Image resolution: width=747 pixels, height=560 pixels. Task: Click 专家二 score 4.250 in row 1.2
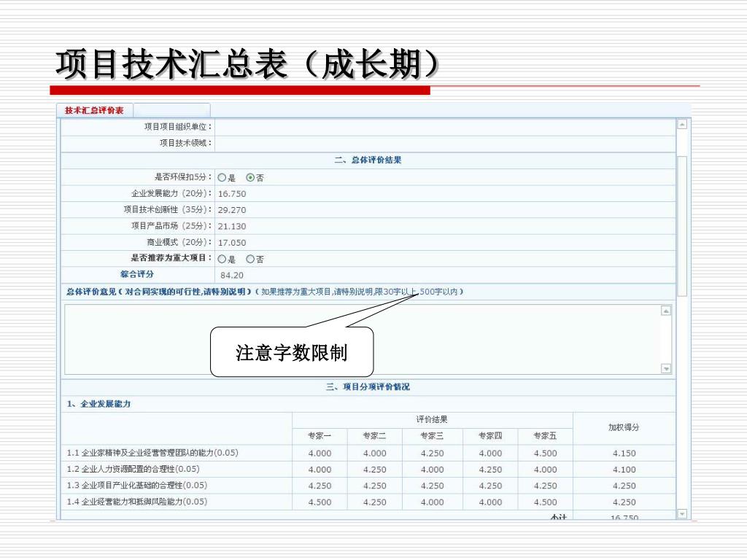click(374, 470)
